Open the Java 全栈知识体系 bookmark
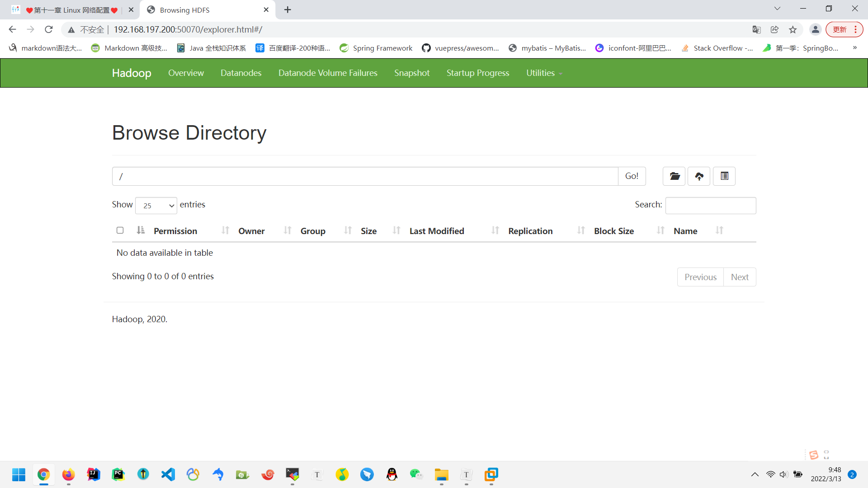This screenshot has height=488, width=868. [211, 48]
